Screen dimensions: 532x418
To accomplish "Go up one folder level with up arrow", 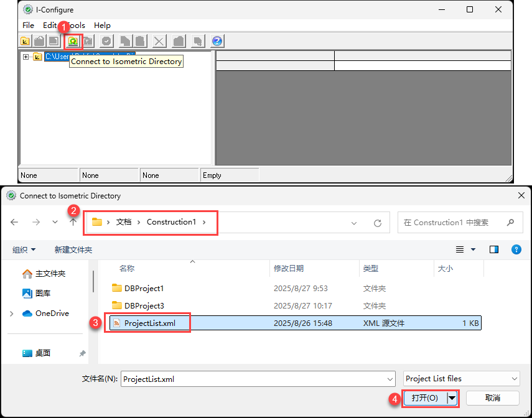I will click(x=73, y=222).
